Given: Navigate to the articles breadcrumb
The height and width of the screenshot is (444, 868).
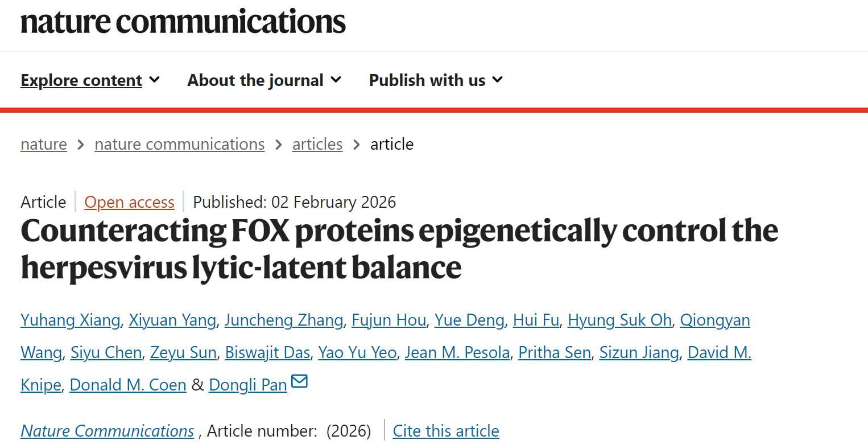Looking at the screenshot, I should 317,145.
